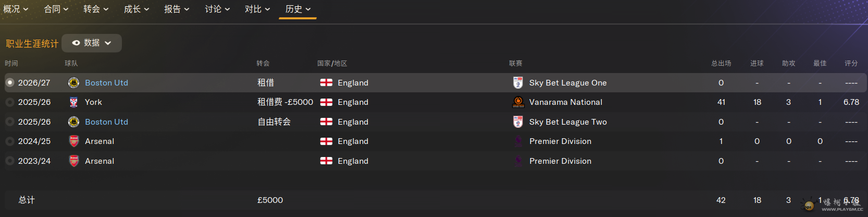Click the Vanarama National league logo
868x217 pixels.
click(x=518, y=102)
